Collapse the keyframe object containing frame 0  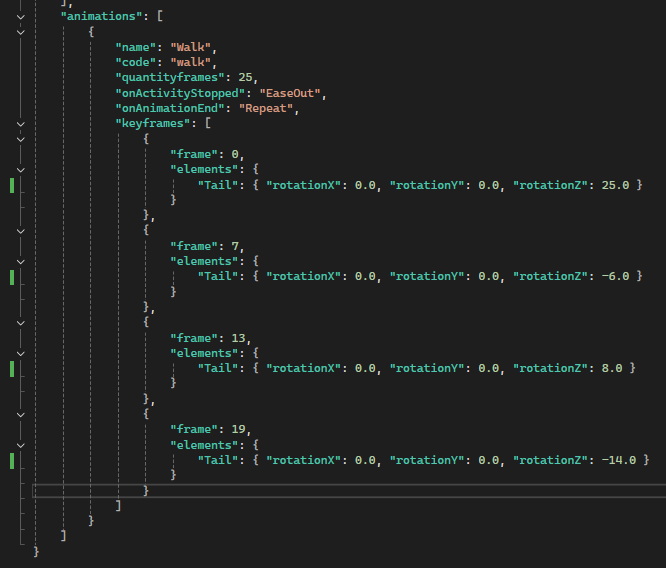(x=19, y=139)
